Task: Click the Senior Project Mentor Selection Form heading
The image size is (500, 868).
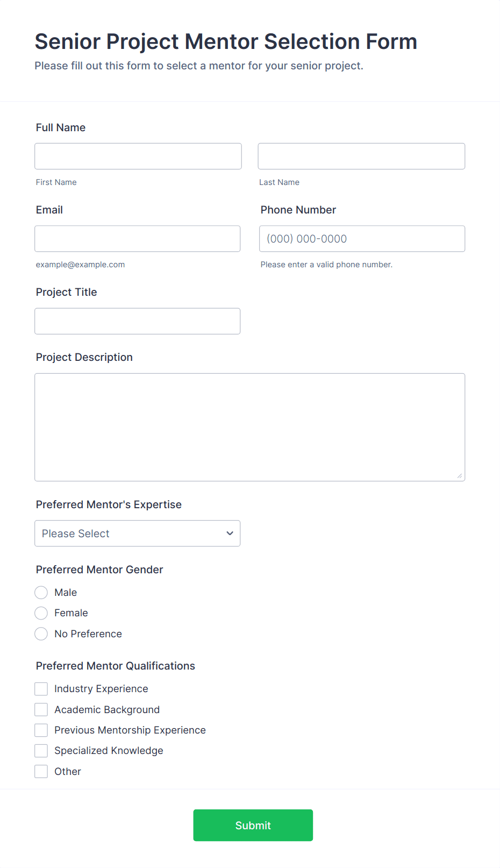Action: (x=226, y=41)
